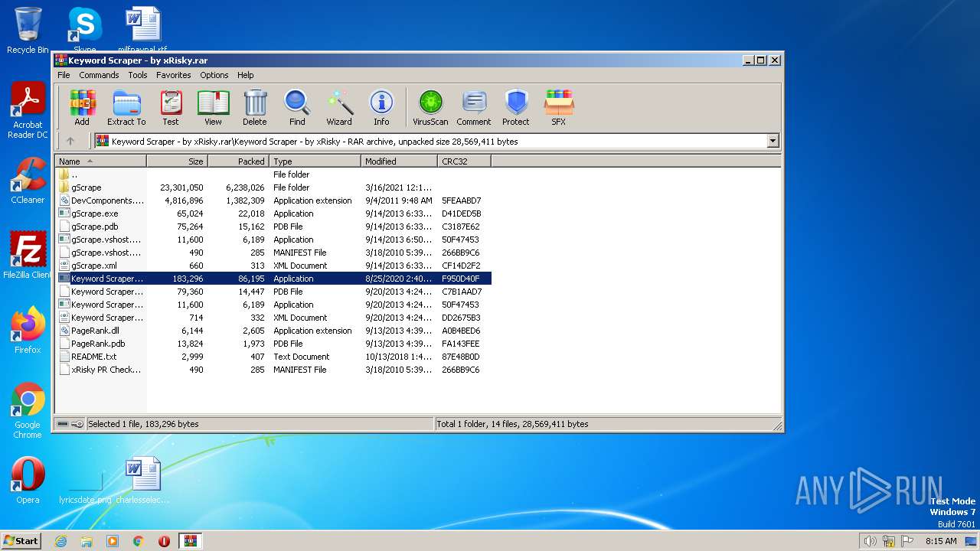Run VirusScan green bug icon
The width and height of the screenshot is (980, 551).
[x=430, y=107]
